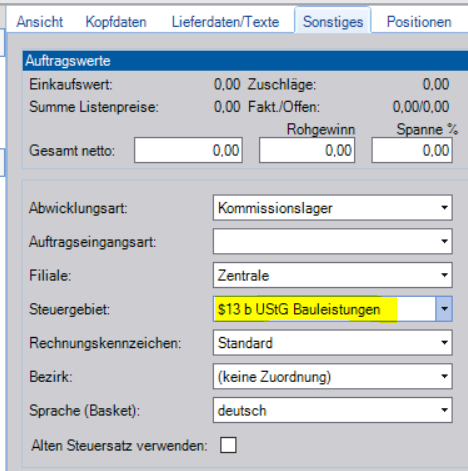
Task: Enable Alten Steuersatz verwenden checkbox
Action: pos(228,445)
